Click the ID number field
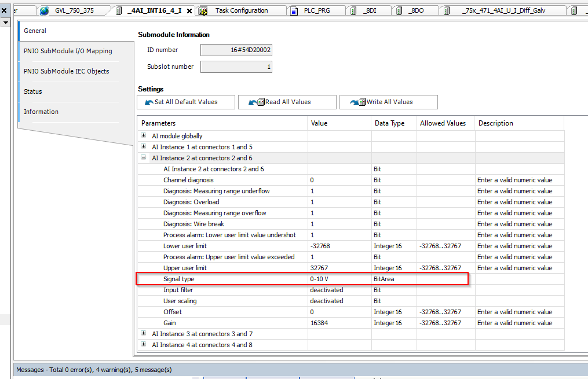588x379 pixels. coord(236,50)
